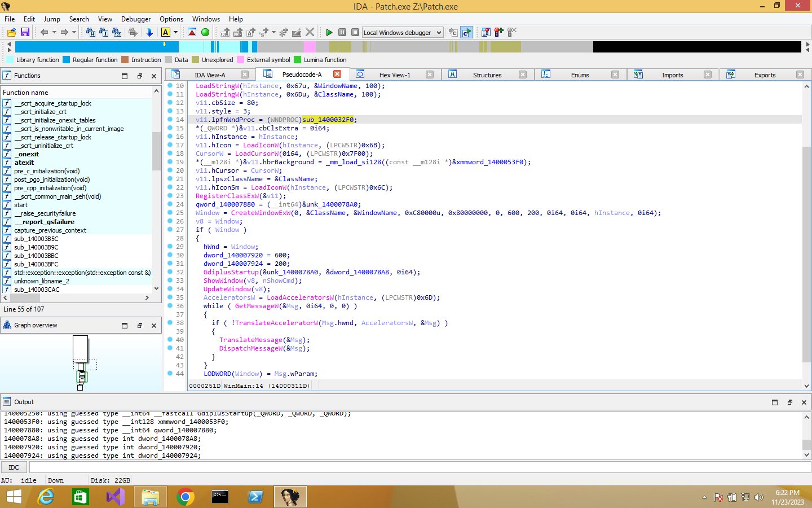
Task: Open the Debugger menu
Action: point(136,19)
